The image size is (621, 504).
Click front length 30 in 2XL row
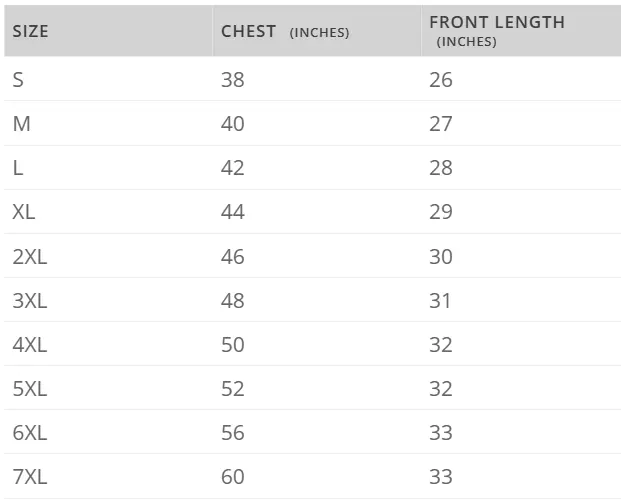click(x=441, y=256)
